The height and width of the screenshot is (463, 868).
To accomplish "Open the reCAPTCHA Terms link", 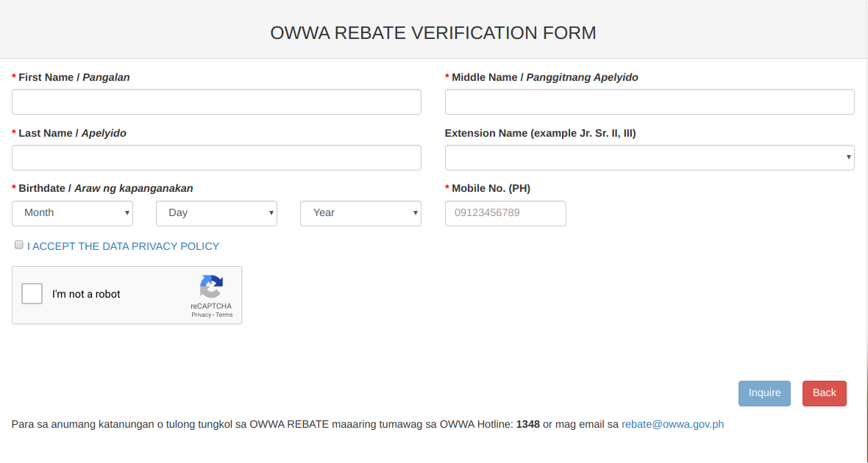I will (224, 315).
